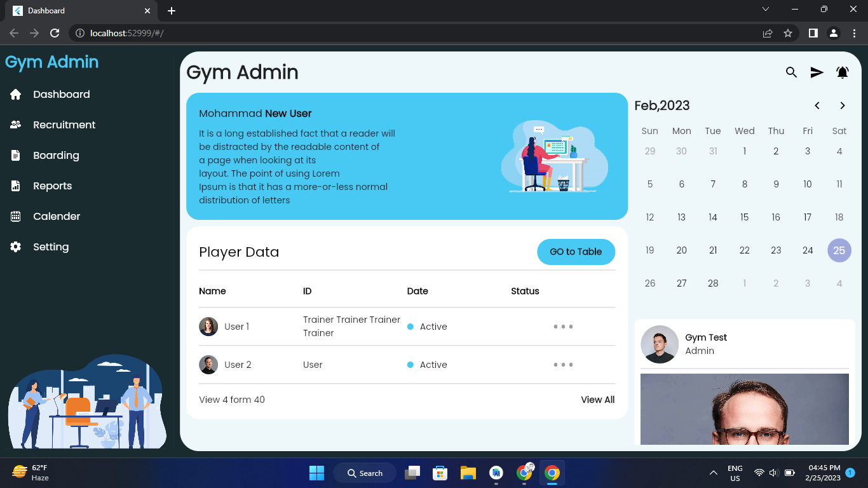Screen dimensions: 868x488
Task: Click the View All link in Player Data
Action: click(x=597, y=400)
